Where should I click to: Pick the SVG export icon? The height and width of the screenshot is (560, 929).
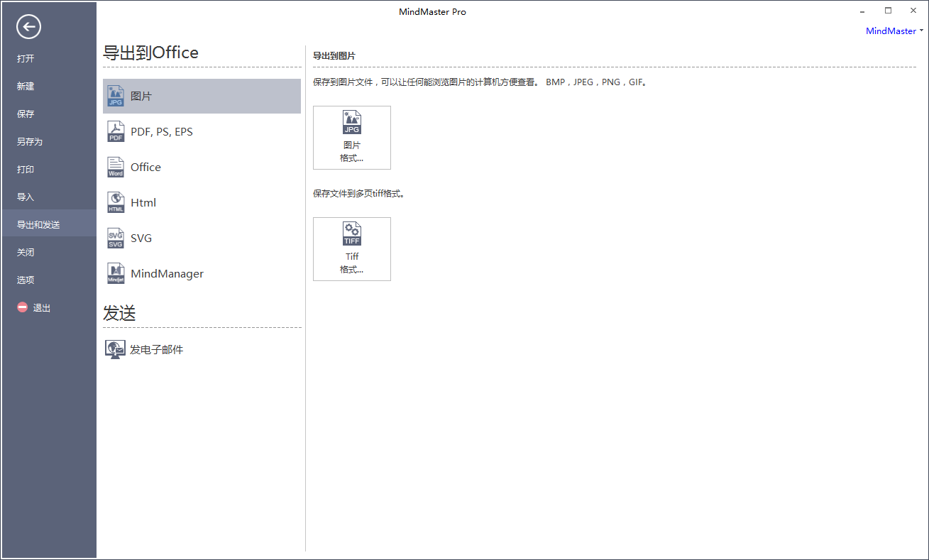[x=116, y=238]
